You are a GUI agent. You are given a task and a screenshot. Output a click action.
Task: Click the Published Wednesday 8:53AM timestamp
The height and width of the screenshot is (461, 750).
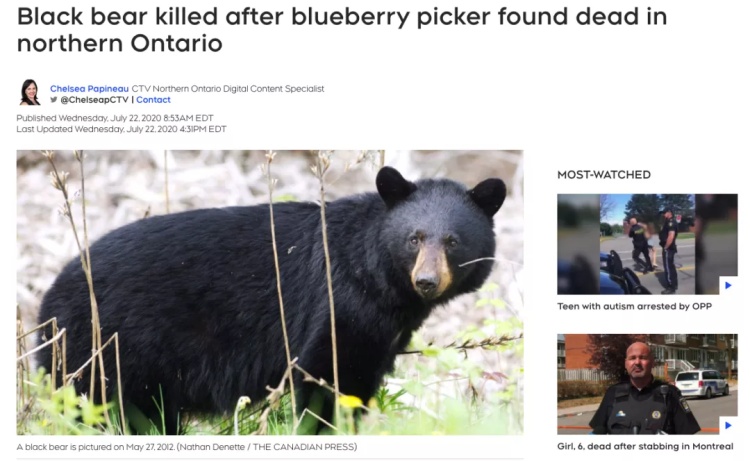(x=115, y=118)
